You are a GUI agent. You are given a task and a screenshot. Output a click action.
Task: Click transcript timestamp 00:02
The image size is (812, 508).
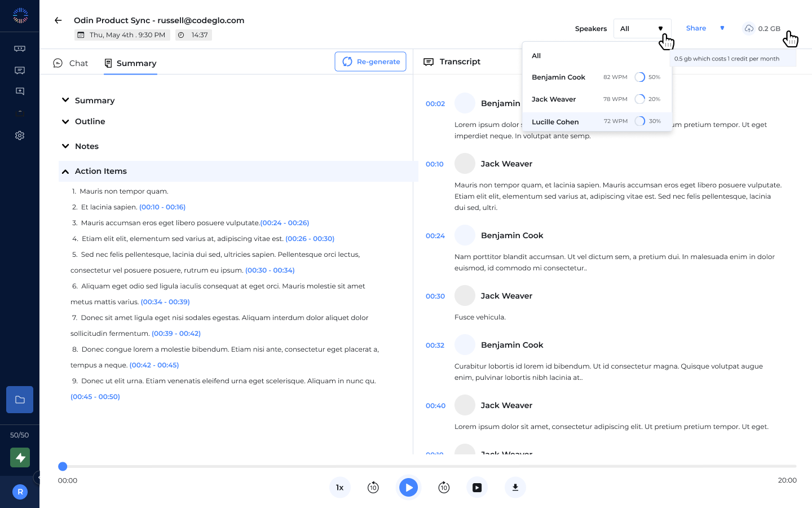[435, 104]
